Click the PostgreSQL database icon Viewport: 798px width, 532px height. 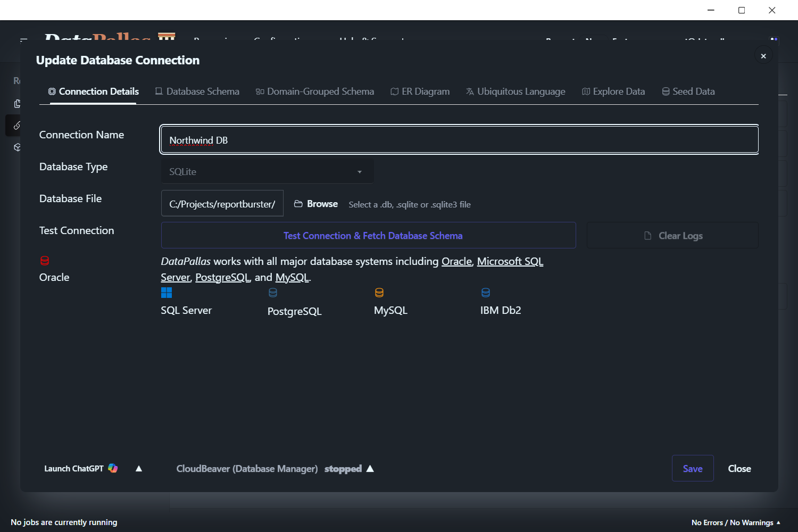click(273, 293)
